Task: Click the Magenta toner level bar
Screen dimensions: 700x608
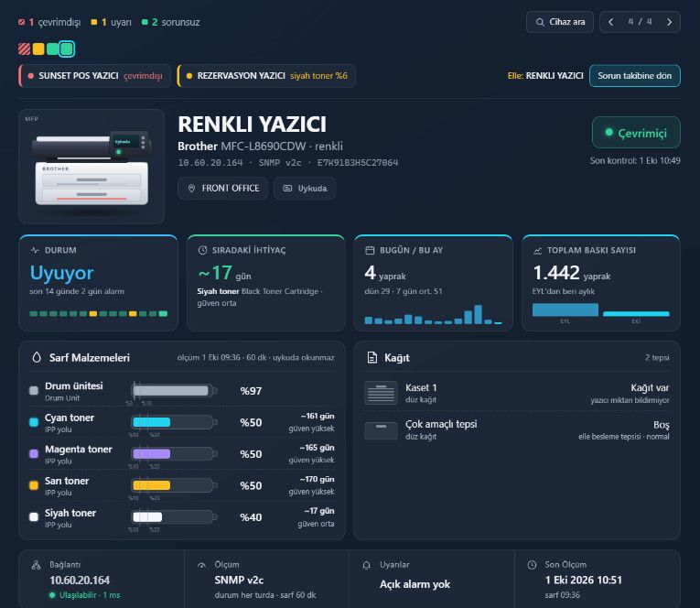Action: (174, 454)
